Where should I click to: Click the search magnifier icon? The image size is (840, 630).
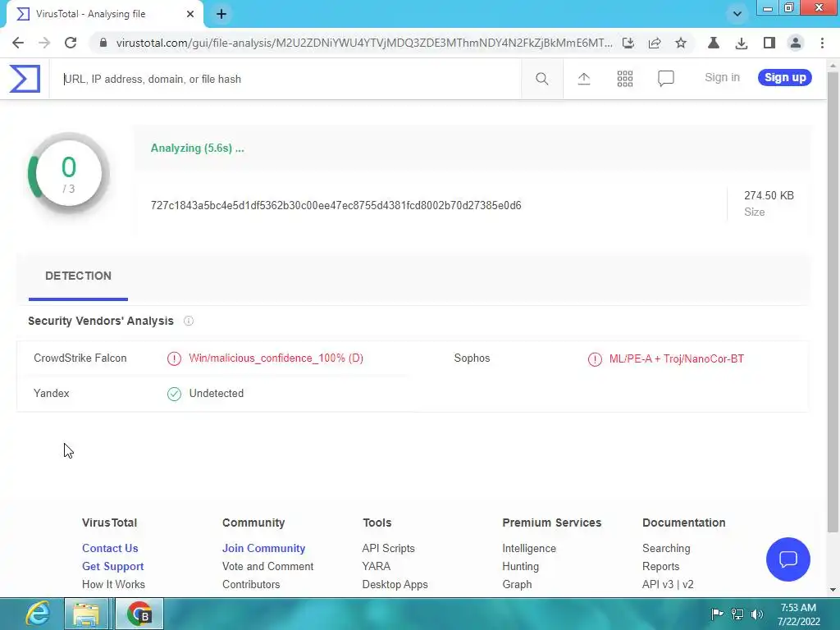point(541,80)
